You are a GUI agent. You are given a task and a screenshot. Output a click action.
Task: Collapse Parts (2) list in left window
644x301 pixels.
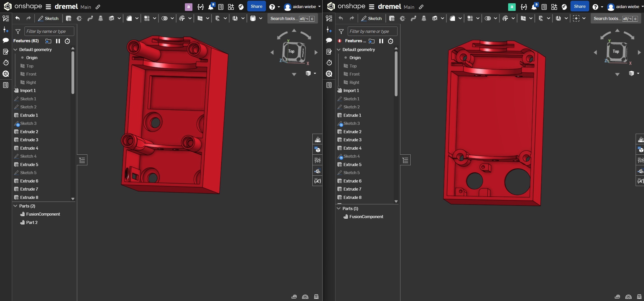coord(15,206)
